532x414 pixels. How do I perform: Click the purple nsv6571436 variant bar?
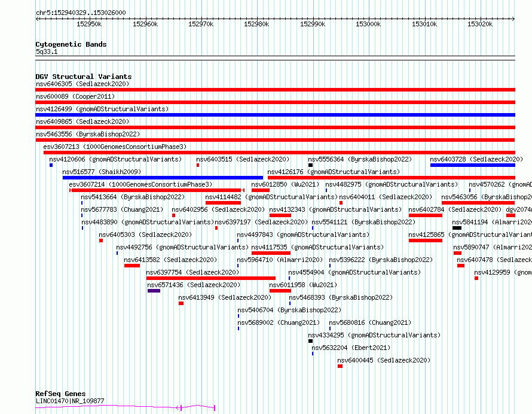(154, 291)
